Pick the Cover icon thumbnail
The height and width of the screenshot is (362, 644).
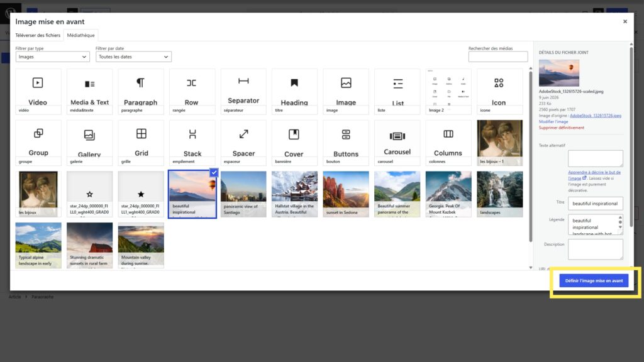[294, 143]
